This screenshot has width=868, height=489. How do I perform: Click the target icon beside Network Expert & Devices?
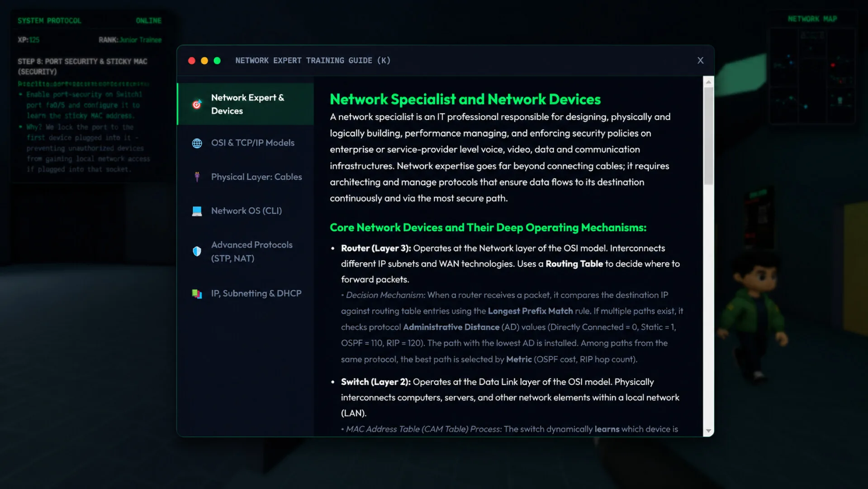[197, 105]
